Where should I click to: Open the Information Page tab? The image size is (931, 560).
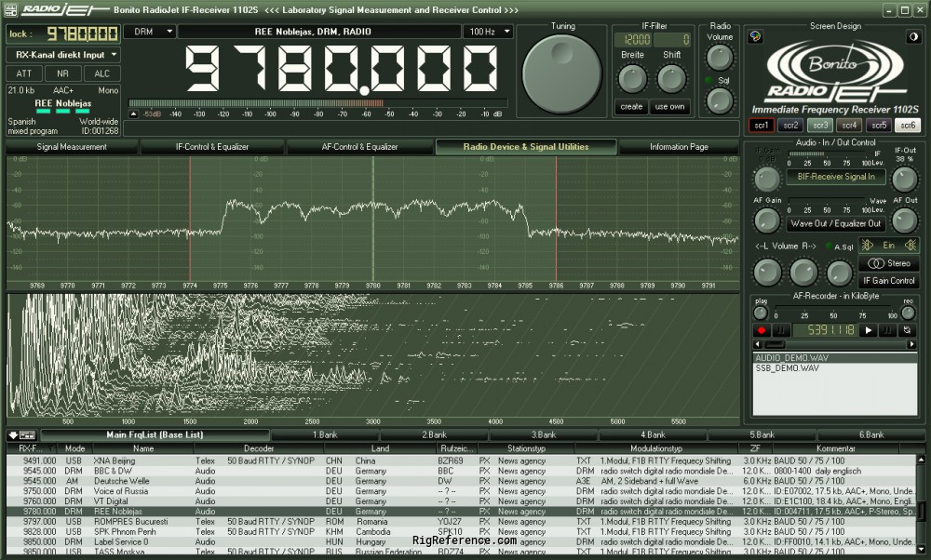679,147
